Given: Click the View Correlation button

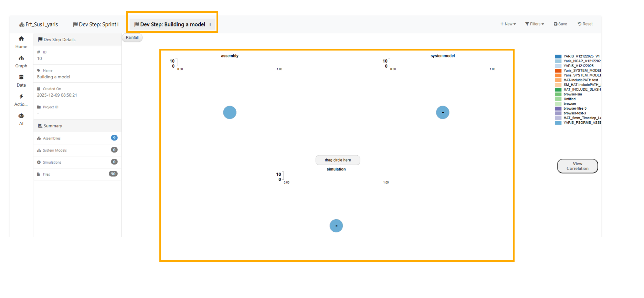Looking at the screenshot, I should pos(577,166).
